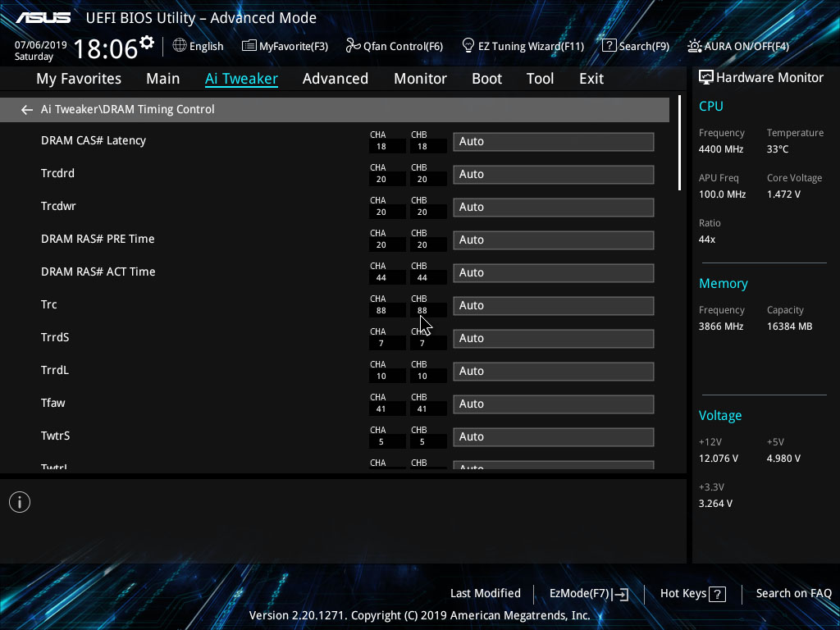Select the Trc row label
This screenshot has width=840, height=630.
click(48, 305)
